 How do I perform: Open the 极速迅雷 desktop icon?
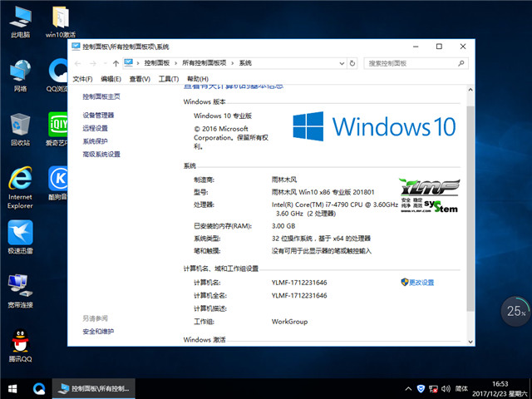click(20, 237)
